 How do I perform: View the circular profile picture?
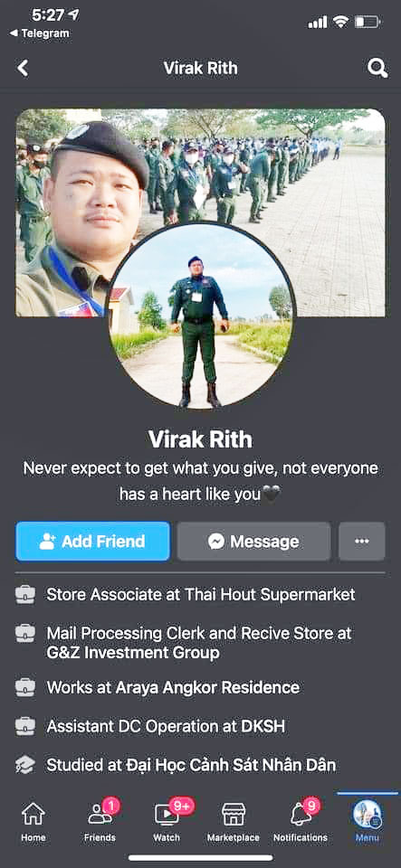(x=199, y=316)
